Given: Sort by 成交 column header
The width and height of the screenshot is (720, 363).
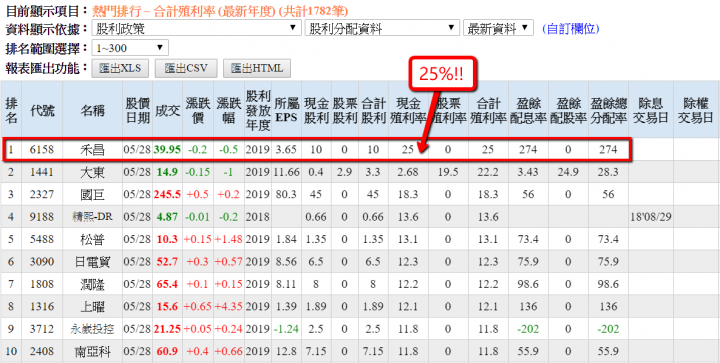Looking at the screenshot, I should click(167, 110).
